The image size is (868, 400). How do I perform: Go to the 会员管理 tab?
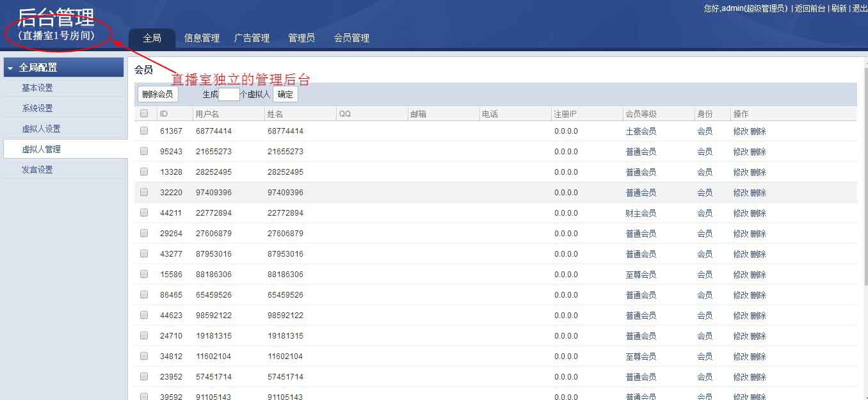[351, 38]
